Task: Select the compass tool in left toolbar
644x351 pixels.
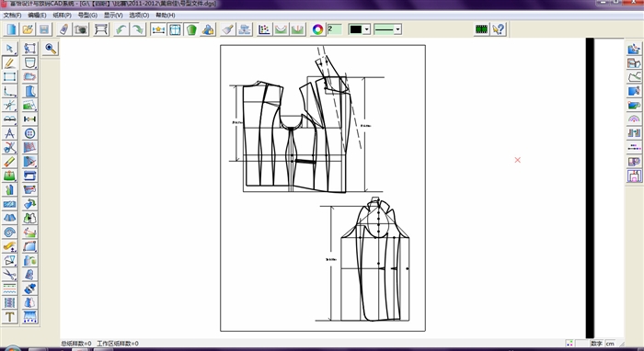Action: 10,133
